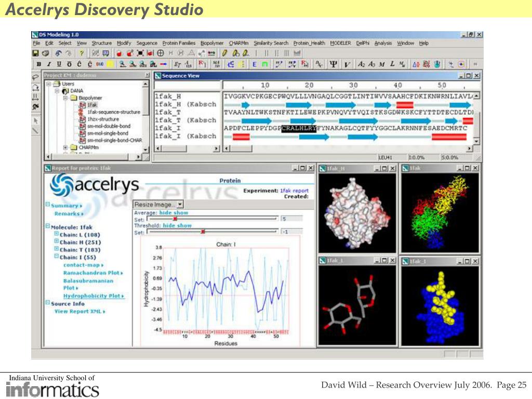Undo the last action via toolbar arrow
Screen dimensions: 532x399
click(58, 54)
